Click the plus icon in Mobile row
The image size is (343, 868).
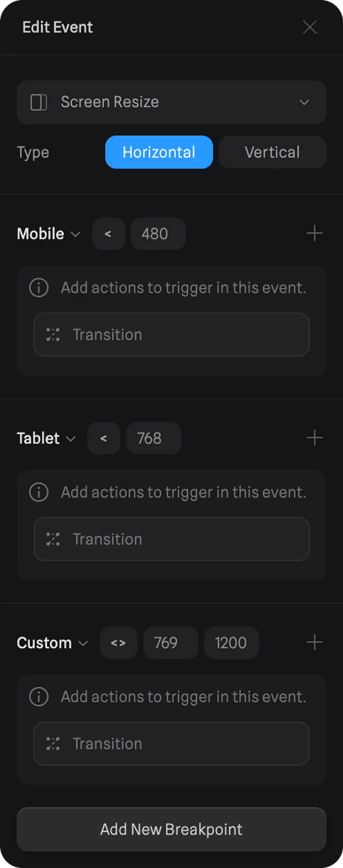(314, 234)
